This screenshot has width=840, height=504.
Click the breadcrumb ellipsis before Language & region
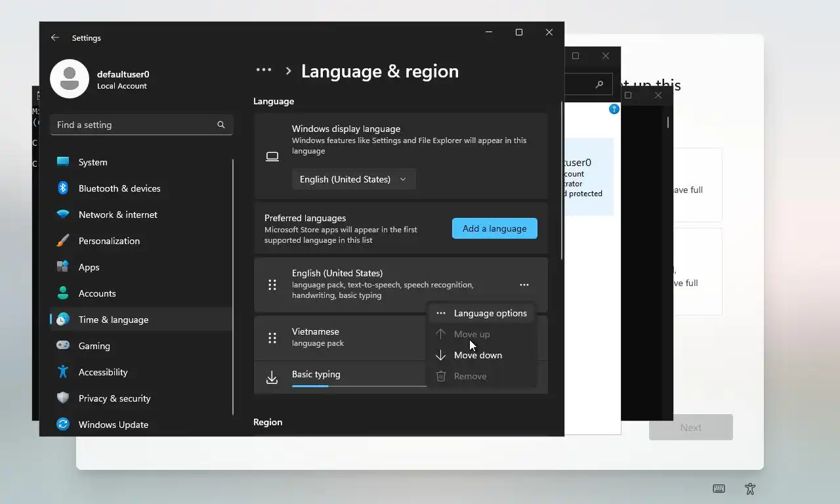264,70
